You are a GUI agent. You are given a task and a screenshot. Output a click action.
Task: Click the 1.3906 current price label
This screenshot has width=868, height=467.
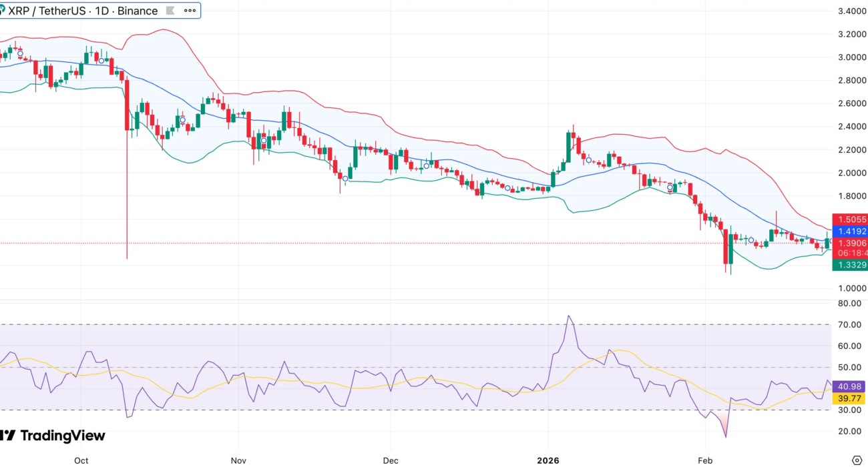(x=849, y=244)
